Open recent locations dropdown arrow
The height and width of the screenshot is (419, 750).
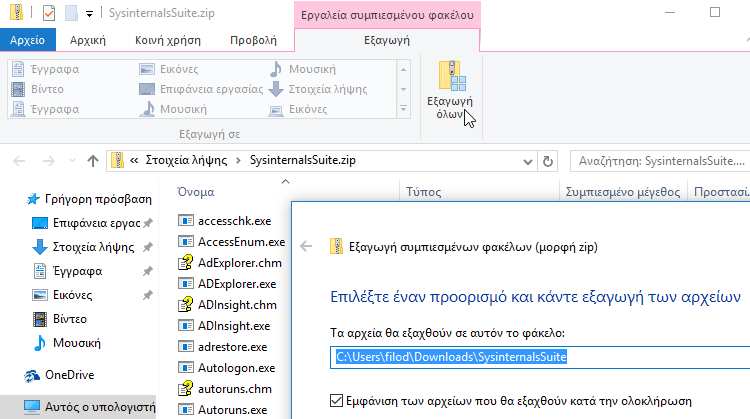pos(72,161)
